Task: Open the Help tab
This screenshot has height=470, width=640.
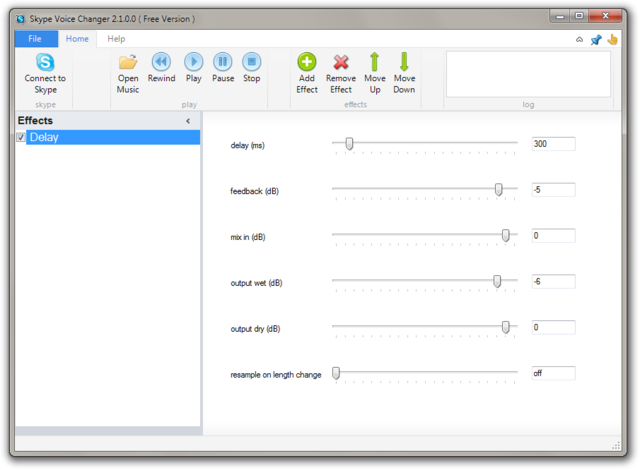Action: point(116,39)
